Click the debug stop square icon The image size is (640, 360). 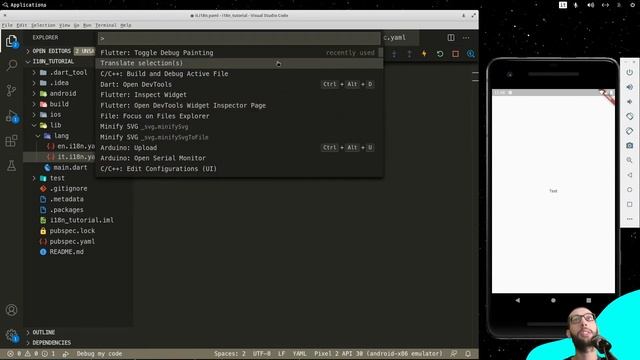(x=455, y=54)
